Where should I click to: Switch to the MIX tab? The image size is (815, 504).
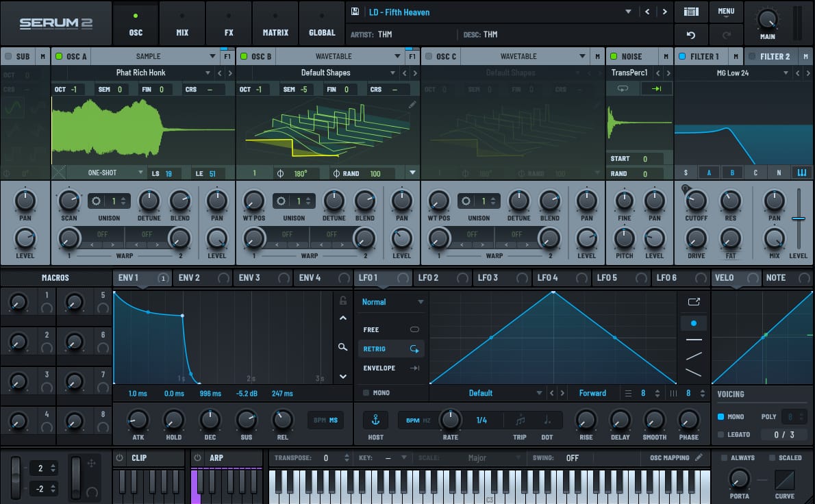[x=182, y=23]
